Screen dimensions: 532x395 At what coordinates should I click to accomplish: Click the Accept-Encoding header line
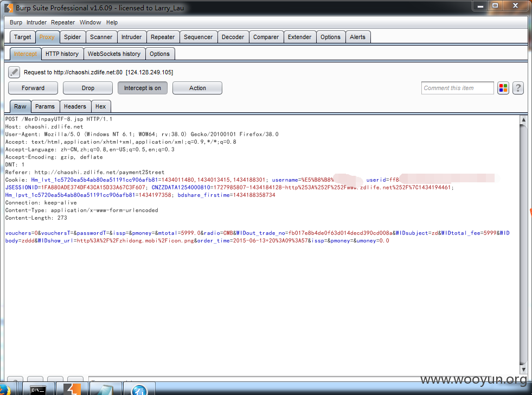pos(54,157)
